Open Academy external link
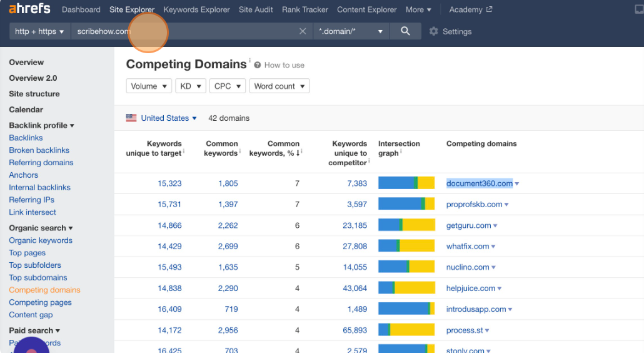Screen dimensions: 644x353 [471, 9]
